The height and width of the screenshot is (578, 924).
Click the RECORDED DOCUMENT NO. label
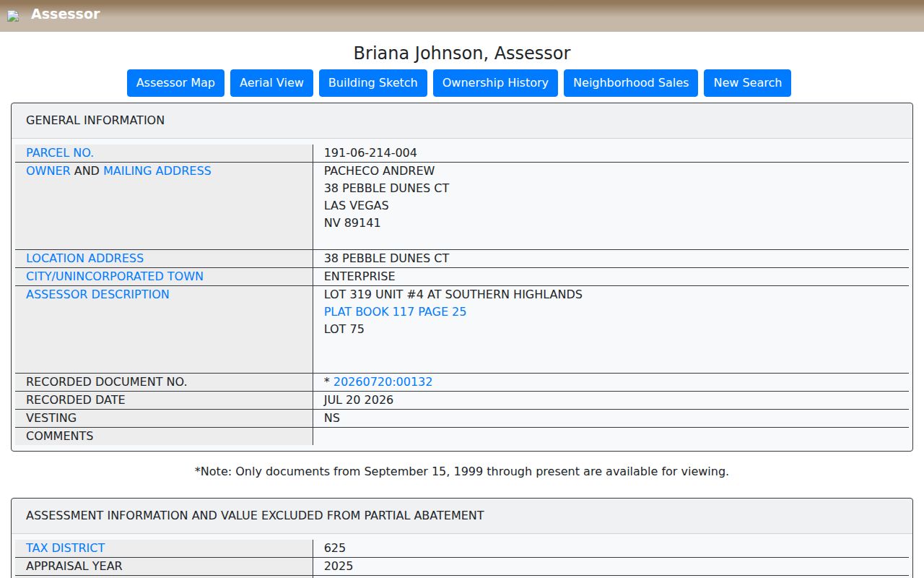click(x=106, y=382)
